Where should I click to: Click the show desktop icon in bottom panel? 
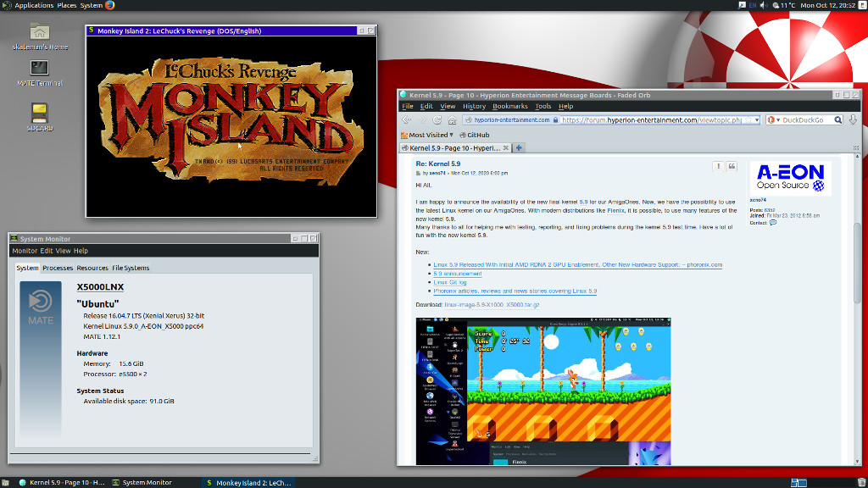coord(5,482)
